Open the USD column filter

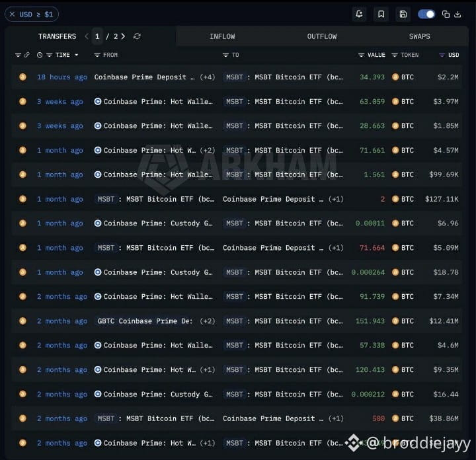[x=442, y=55]
